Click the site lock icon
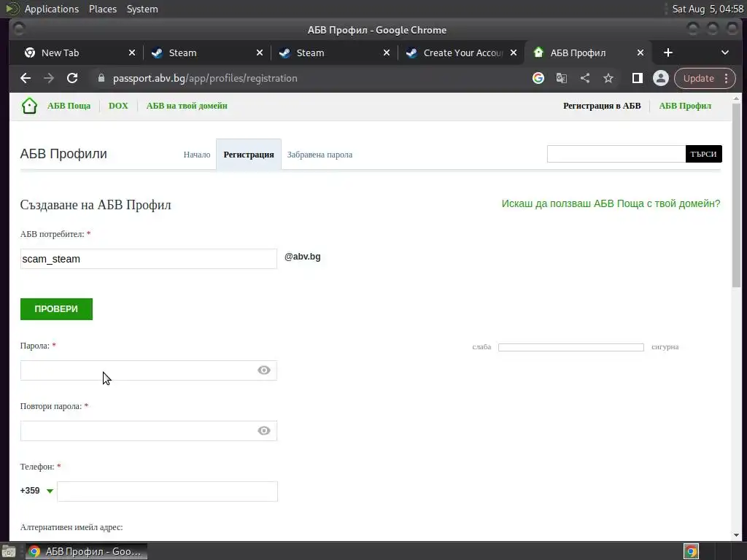This screenshot has width=747, height=560. (101, 78)
